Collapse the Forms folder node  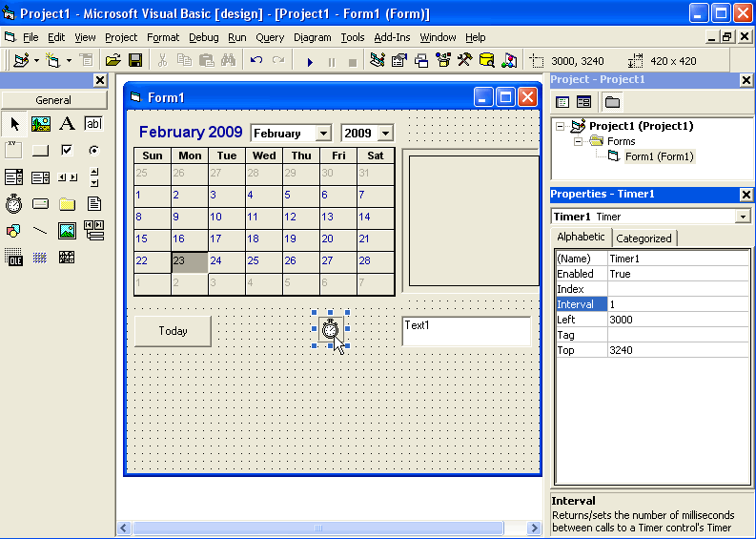tap(578, 141)
